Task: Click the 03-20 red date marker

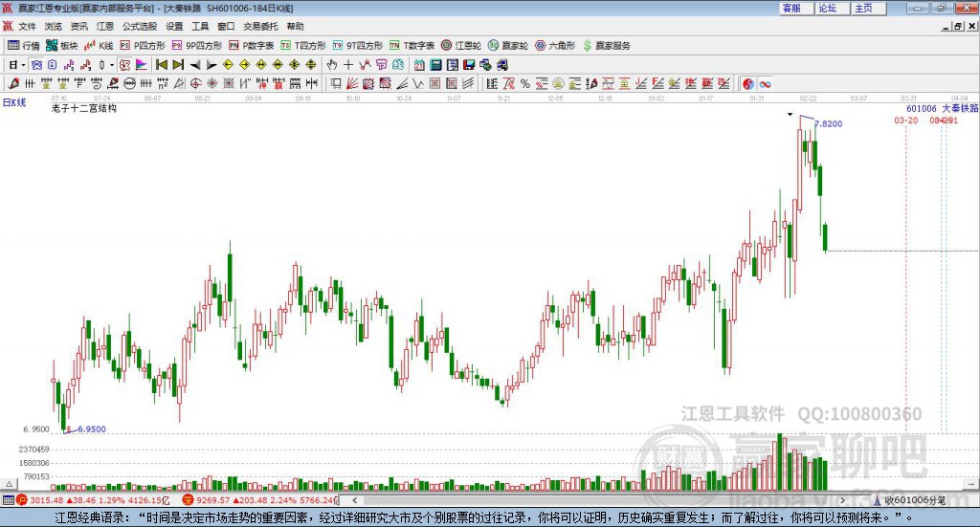Action: click(x=905, y=120)
